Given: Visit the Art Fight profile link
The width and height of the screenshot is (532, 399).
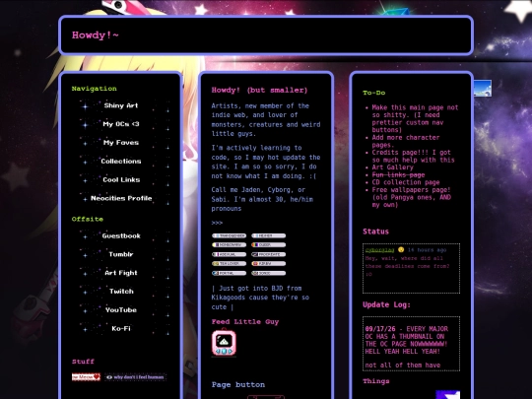Looking at the screenshot, I should [121, 273].
